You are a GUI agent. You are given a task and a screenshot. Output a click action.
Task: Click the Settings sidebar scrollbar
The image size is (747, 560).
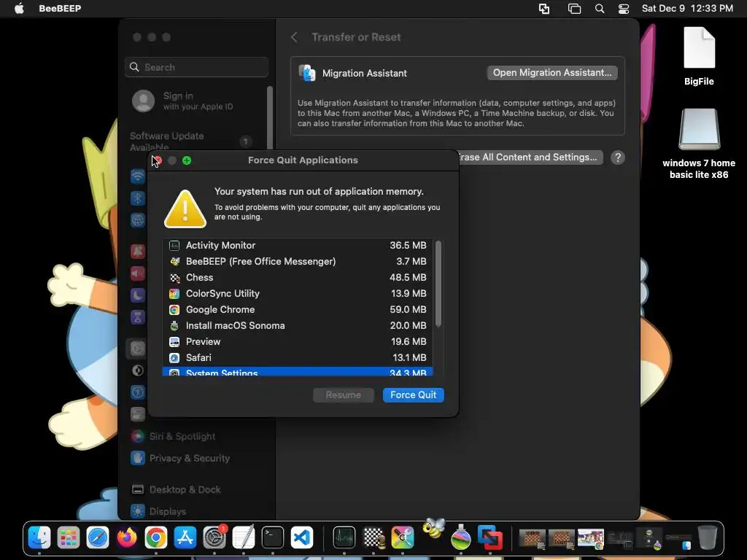click(x=270, y=118)
